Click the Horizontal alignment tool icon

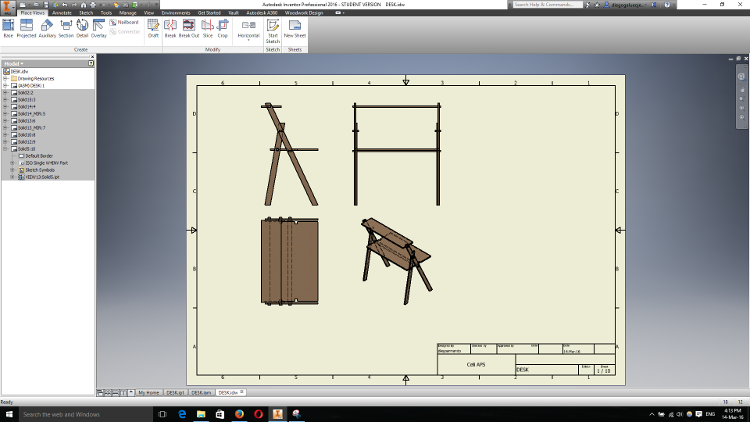tap(248, 25)
